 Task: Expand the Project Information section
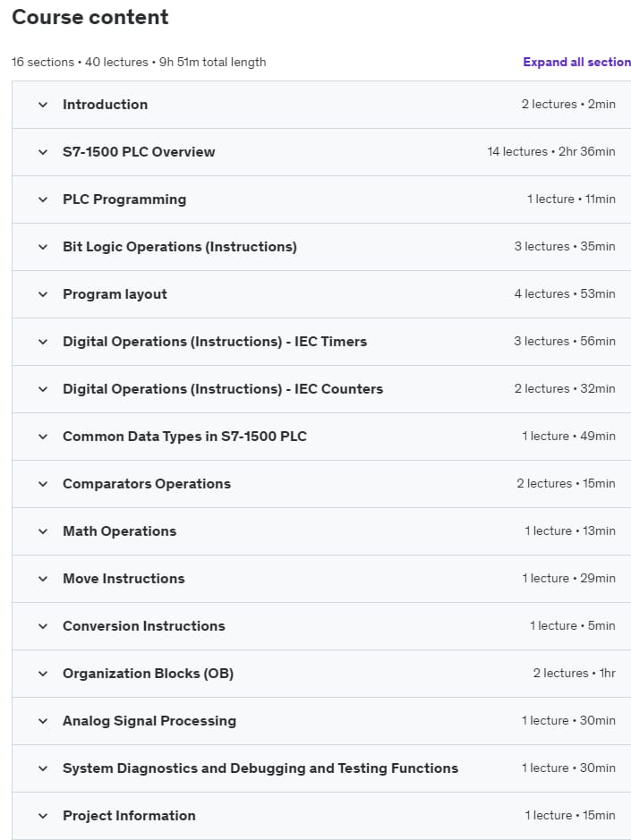pyautogui.click(x=129, y=816)
